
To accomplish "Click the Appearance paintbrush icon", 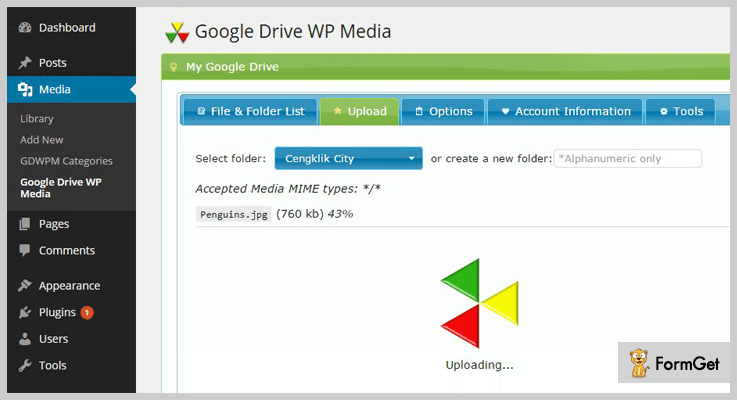I will [x=25, y=285].
